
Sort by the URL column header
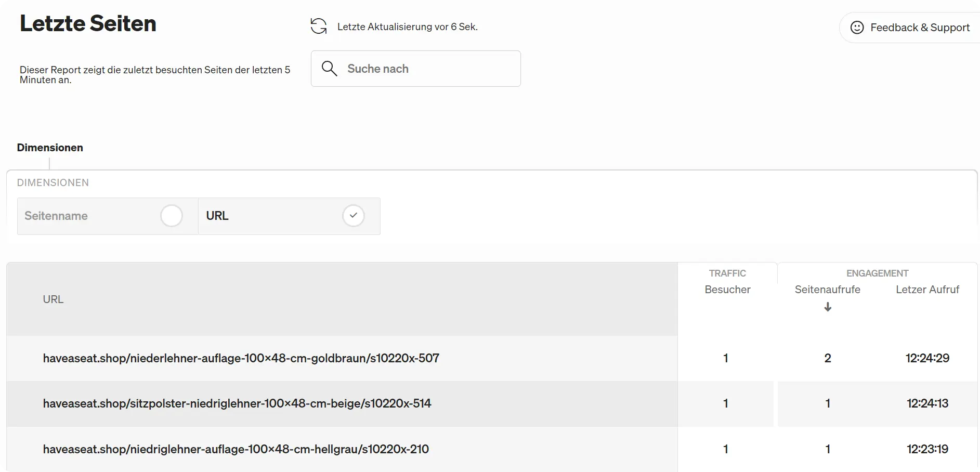coord(53,299)
